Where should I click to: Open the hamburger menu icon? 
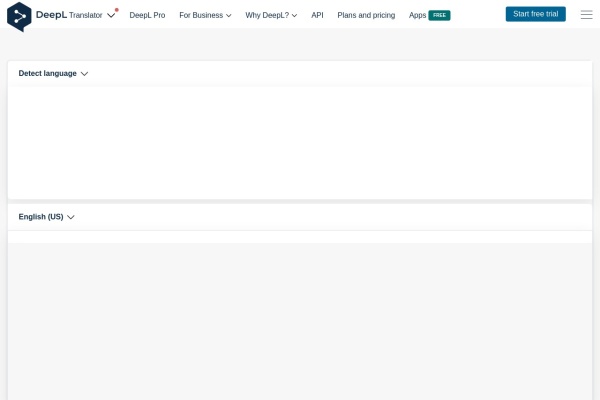[x=586, y=15]
